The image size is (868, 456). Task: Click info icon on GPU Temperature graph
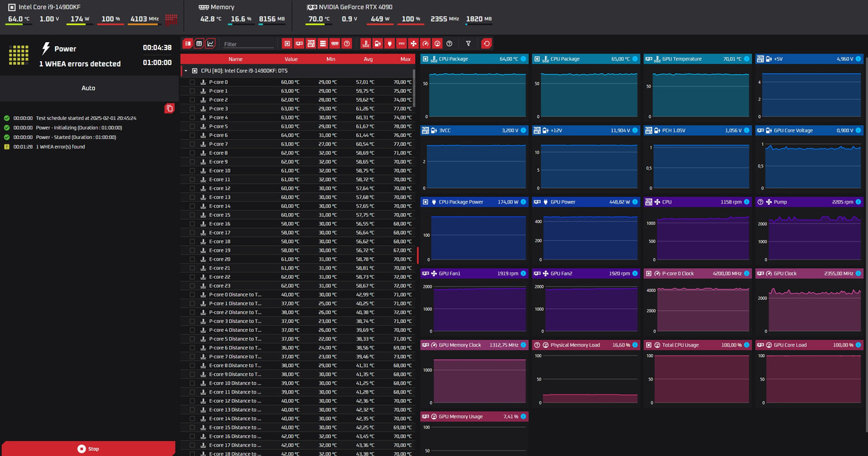(746, 59)
